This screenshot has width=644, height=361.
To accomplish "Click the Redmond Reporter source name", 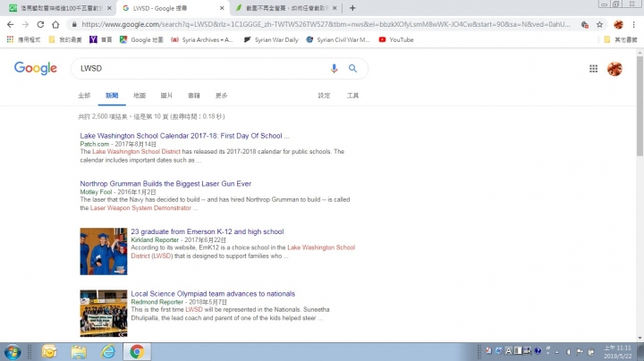I will coord(157,302).
